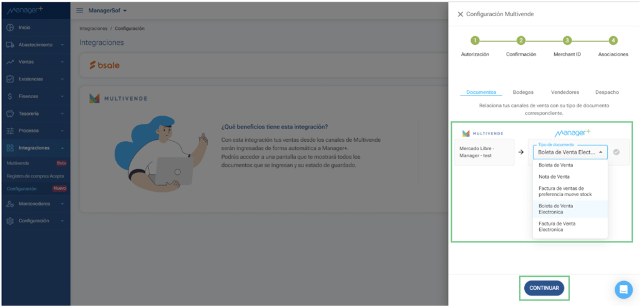This screenshot has width=644, height=308.
Task: Choose Boleta de Venta Electronica option
Action: pos(570,209)
